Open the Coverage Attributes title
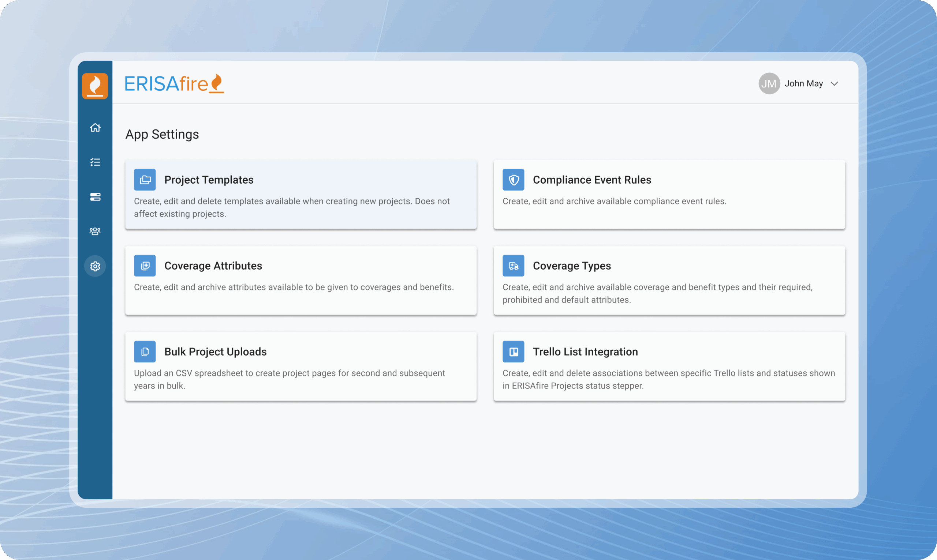 213,266
